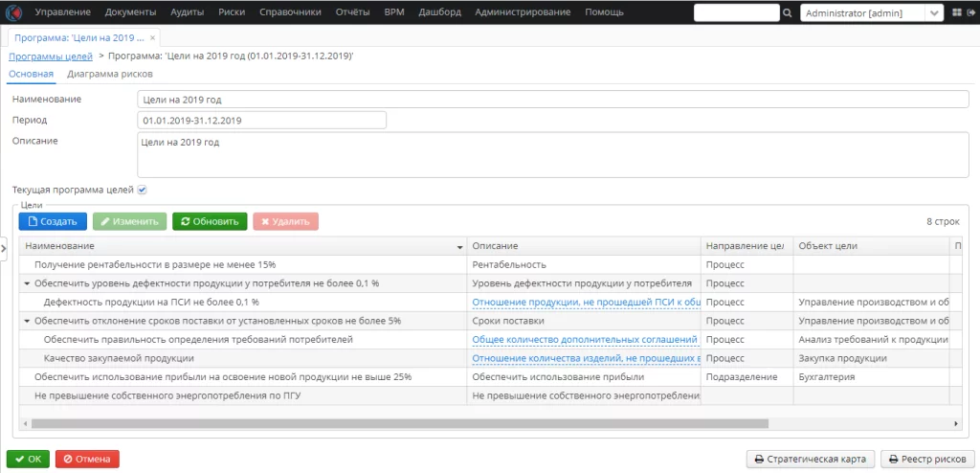The image size is (980, 473).
Task: Click the logout icon in top bar
Action: point(970,12)
